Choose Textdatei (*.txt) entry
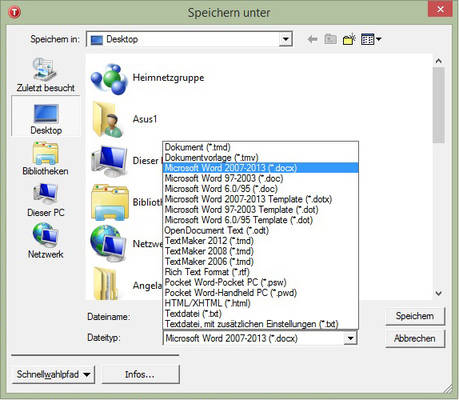This screenshot has height=400, width=459. [x=261, y=313]
